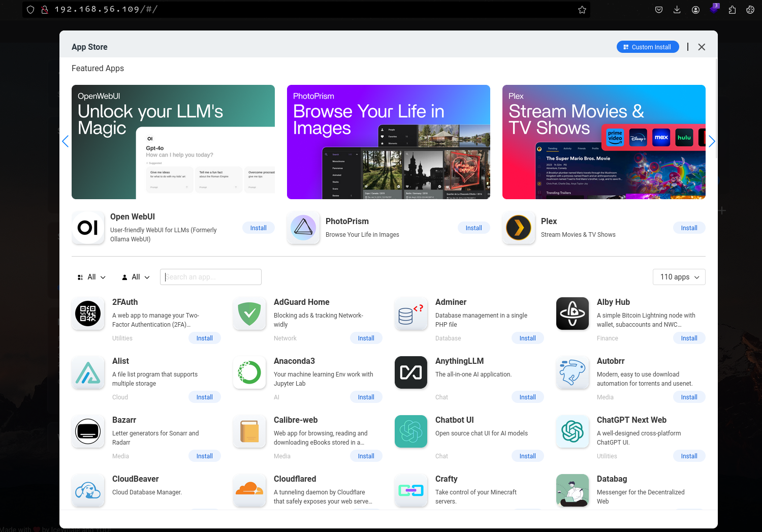
Task: Show previous featured apps with left arrow
Action: pyautogui.click(x=65, y=141)
